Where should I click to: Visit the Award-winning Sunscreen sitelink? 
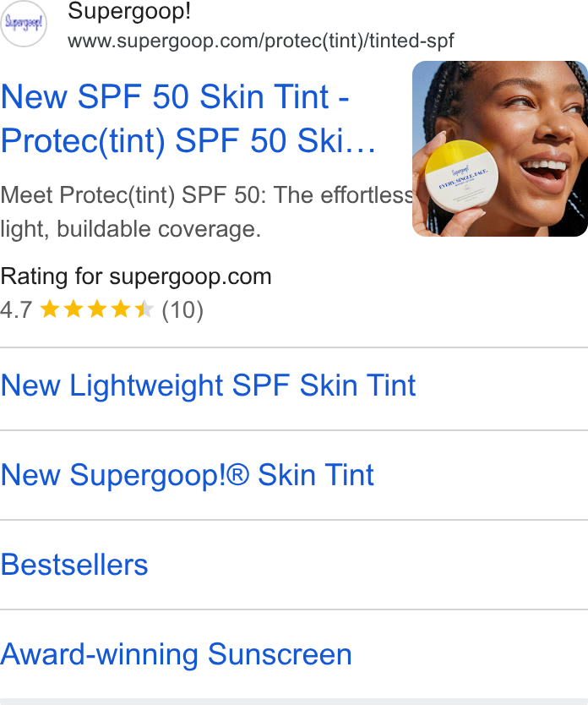(176, 654)
